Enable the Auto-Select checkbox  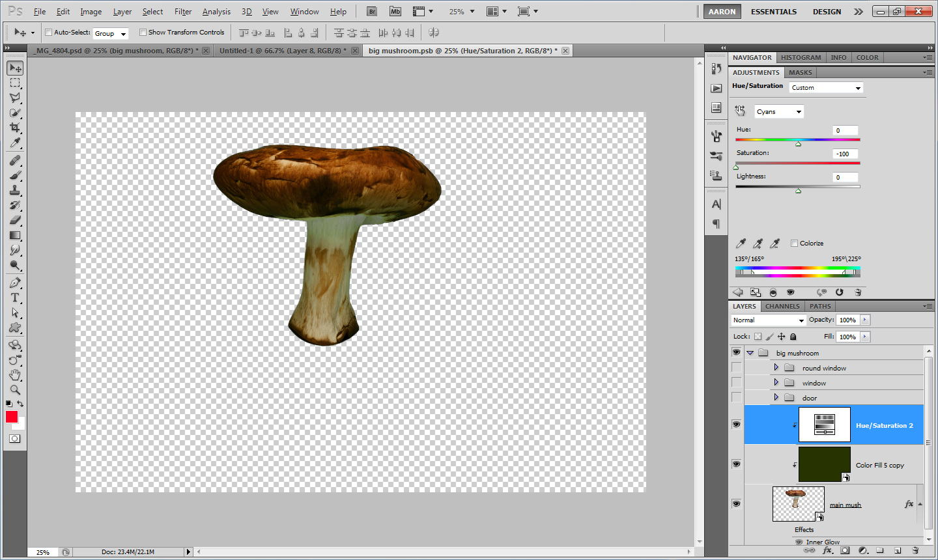click(x=48, y=33)
